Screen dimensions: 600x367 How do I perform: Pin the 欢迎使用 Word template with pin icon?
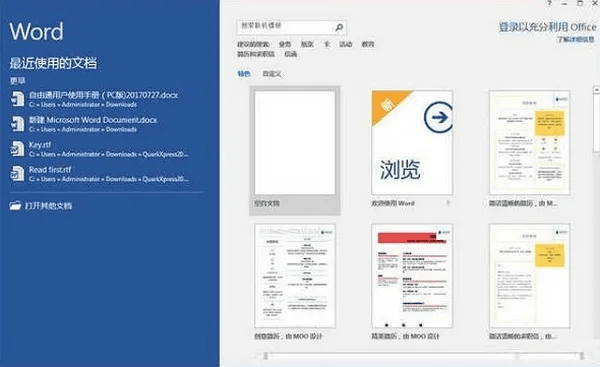point(448,203)
